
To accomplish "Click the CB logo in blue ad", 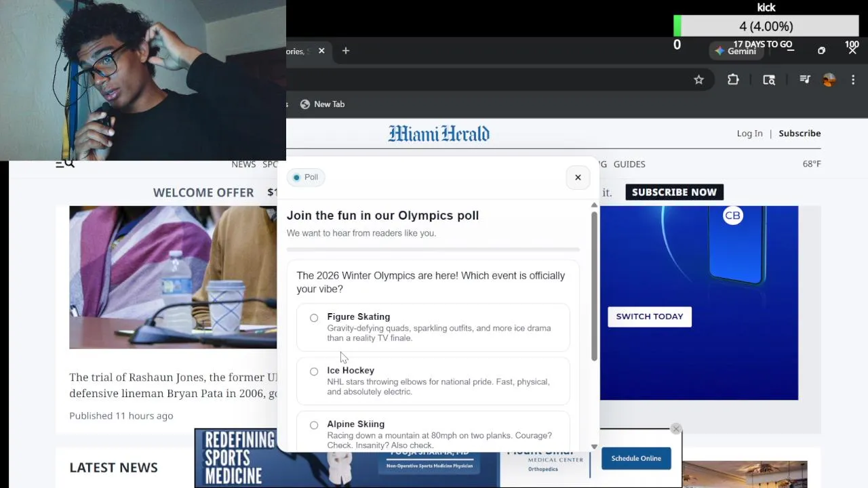I will 732,216.
